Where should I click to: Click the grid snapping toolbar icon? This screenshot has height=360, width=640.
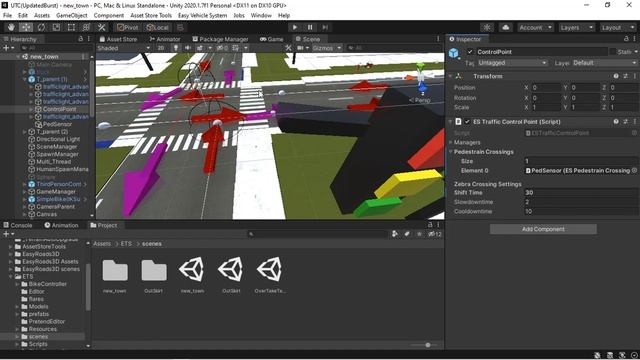(x=180, y=27)
